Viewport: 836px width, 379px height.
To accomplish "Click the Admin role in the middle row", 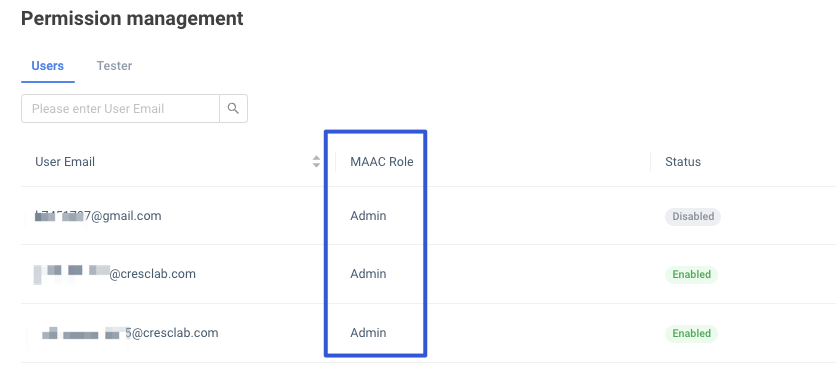I will tap(368, 274).
